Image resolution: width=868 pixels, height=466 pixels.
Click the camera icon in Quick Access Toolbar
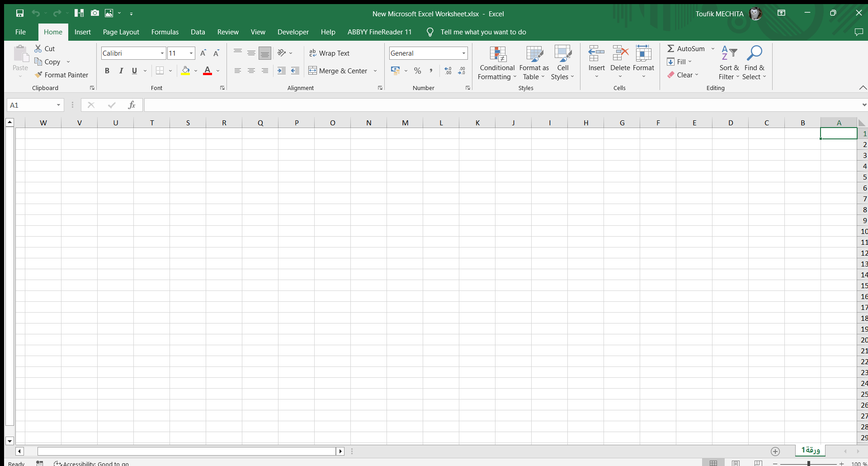coord(95,13)
